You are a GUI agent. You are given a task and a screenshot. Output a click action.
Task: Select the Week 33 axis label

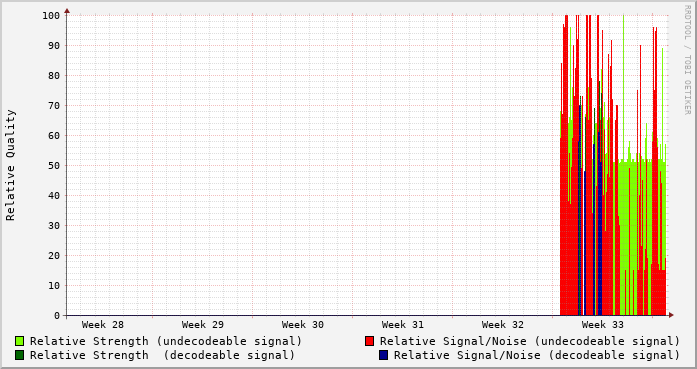click(603, 325)
